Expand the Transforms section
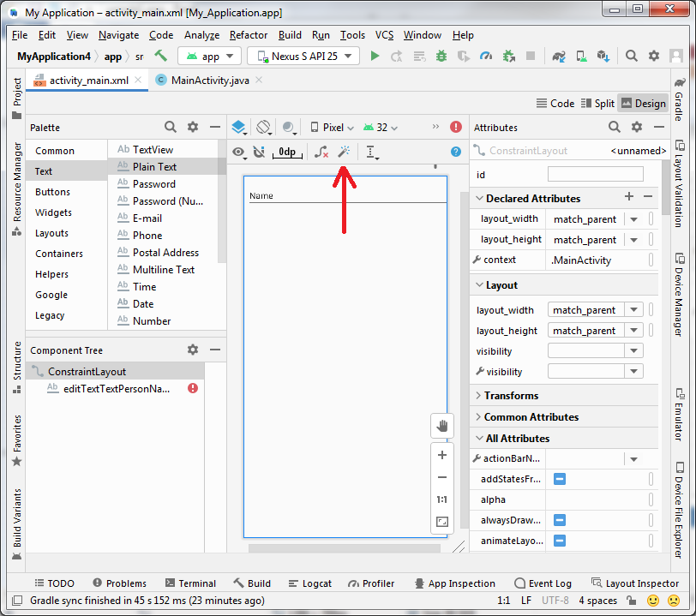Screen dimensions: 696x616 [478, 396]
